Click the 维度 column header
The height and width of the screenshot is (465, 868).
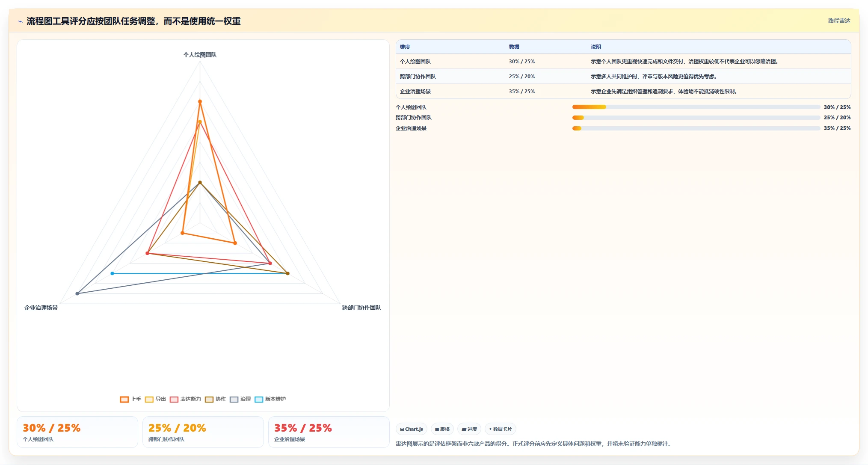[405, 47]
